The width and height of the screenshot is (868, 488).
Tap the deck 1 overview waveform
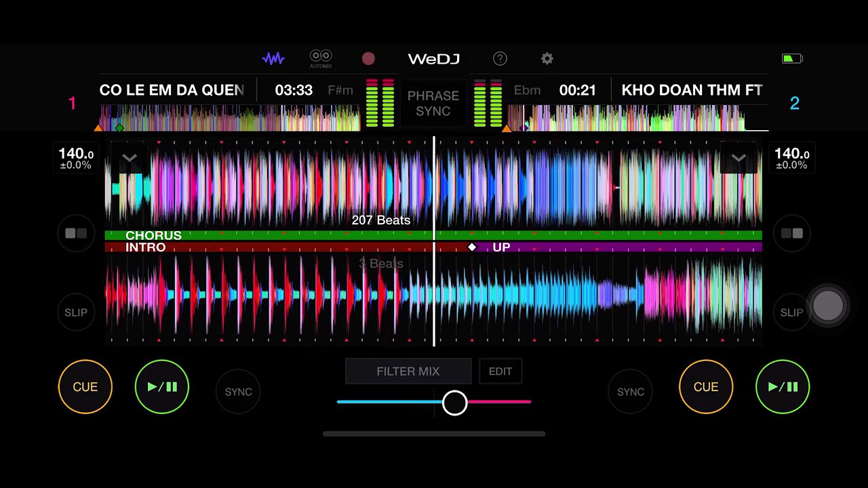click(x=231, y=118)
